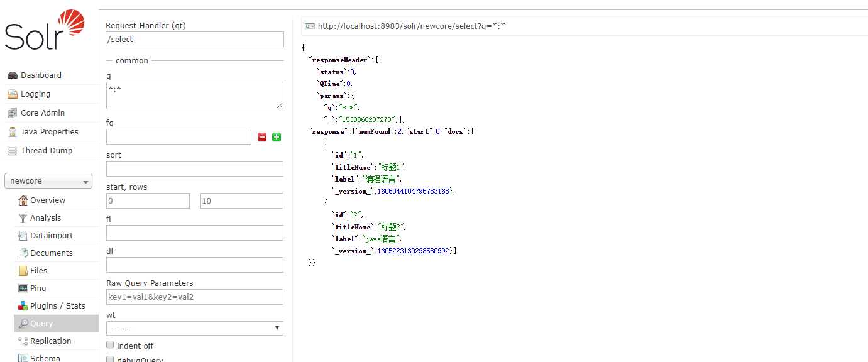Focus the Request-Handler /select field
Viewport: 868px width, 362px height.
pyautogui.click(x=195, y=39)
